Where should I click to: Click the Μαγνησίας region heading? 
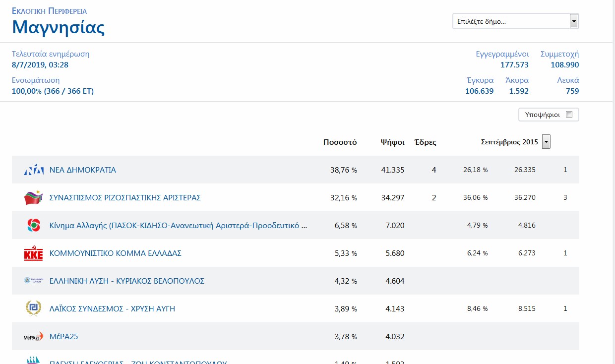(x=59, y=27)
